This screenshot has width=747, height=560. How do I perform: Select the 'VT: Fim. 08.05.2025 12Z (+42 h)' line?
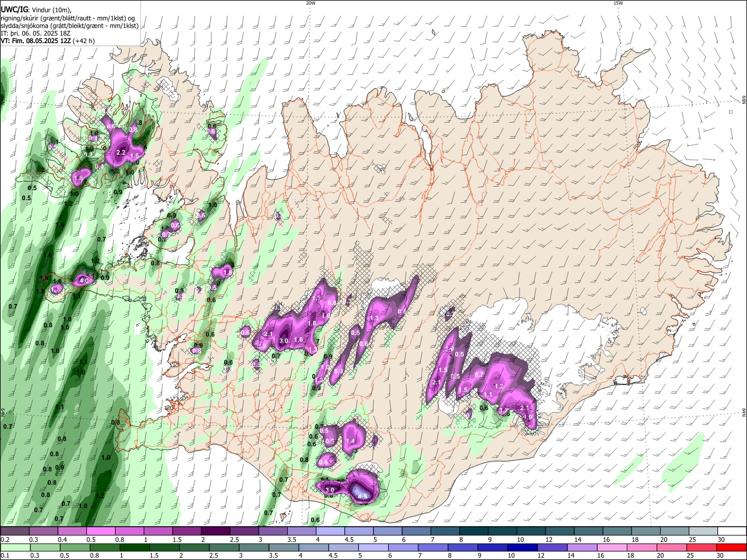coord(47,41)
